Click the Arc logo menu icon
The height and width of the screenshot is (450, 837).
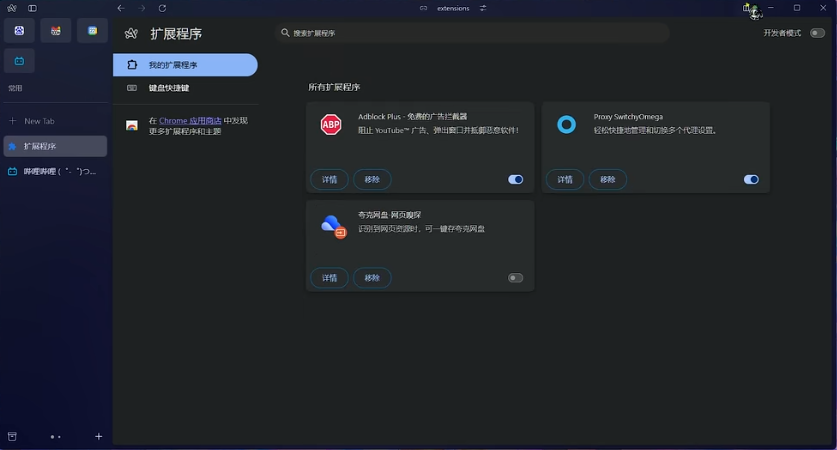[12, 8]
